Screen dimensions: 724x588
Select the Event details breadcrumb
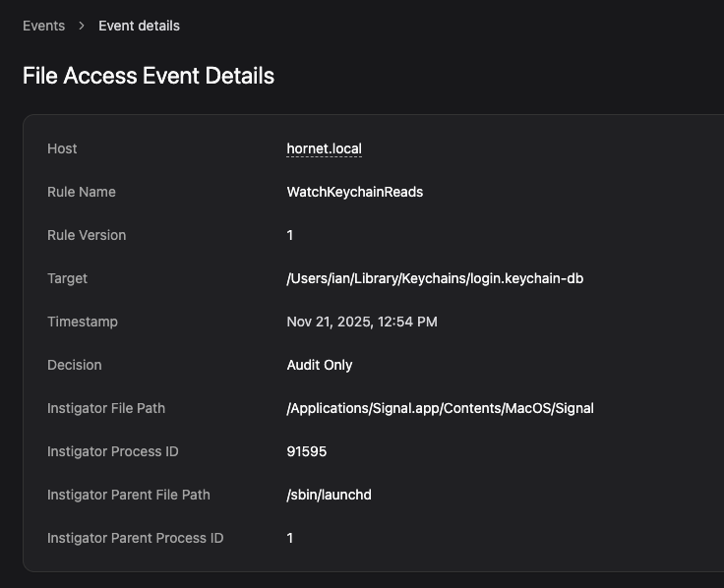(x=139, y=26)
